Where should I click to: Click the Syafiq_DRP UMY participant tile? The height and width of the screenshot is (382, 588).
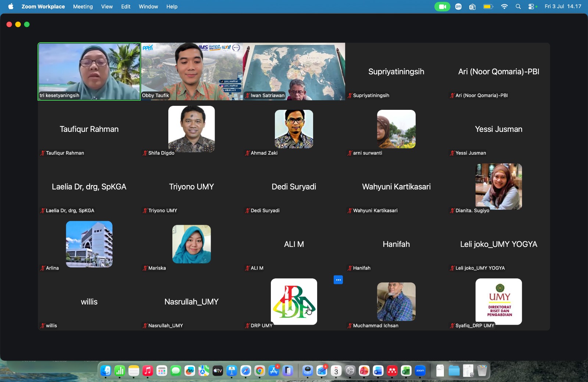499,302
